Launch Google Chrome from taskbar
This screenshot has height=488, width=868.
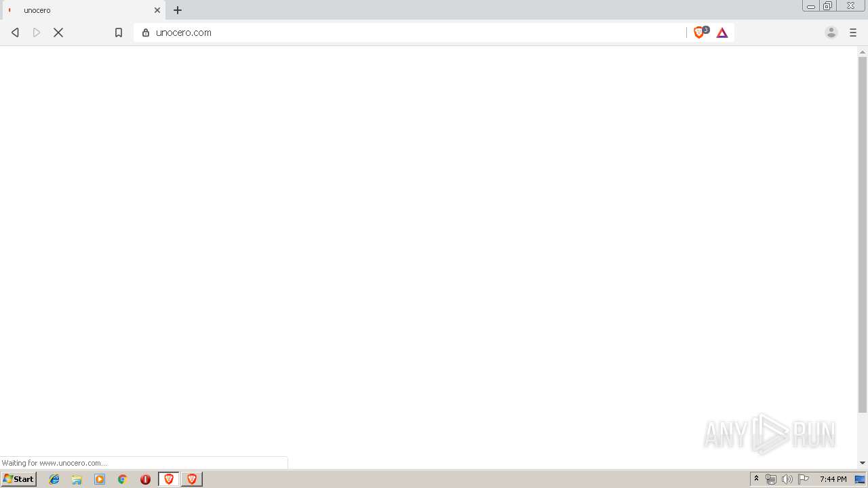[x=123, y=479]
